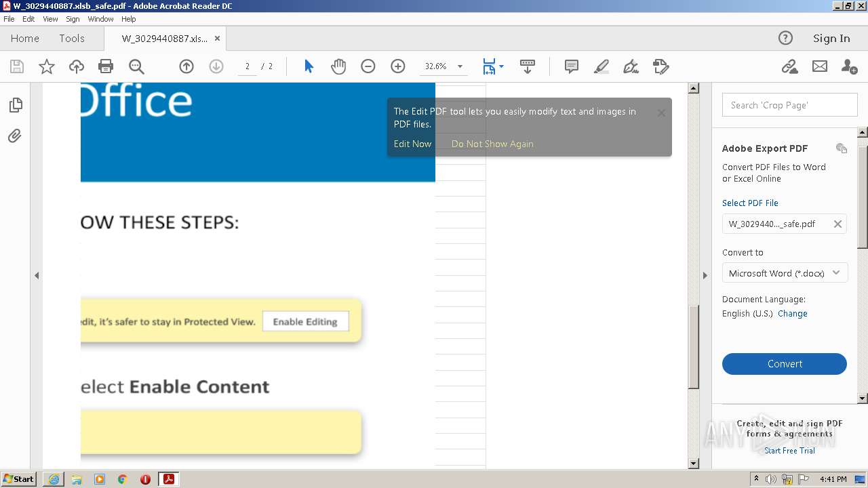868x488 pixels.
Task: Select the Highlight text tool
Action: (601, 66)
